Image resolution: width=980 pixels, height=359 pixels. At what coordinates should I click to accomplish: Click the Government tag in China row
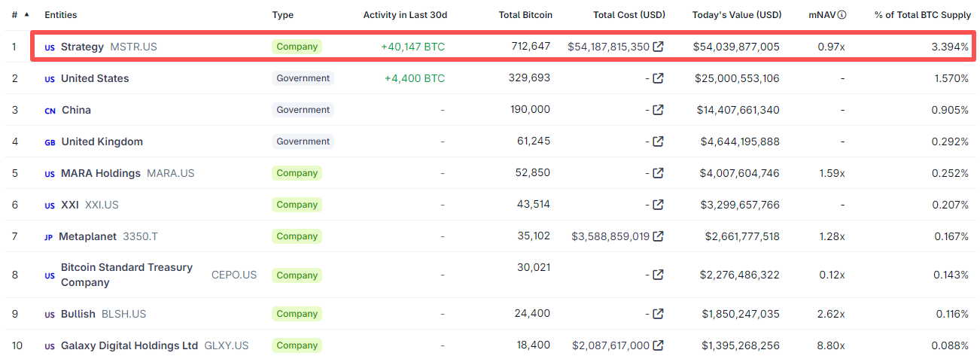tap(303, 110)
